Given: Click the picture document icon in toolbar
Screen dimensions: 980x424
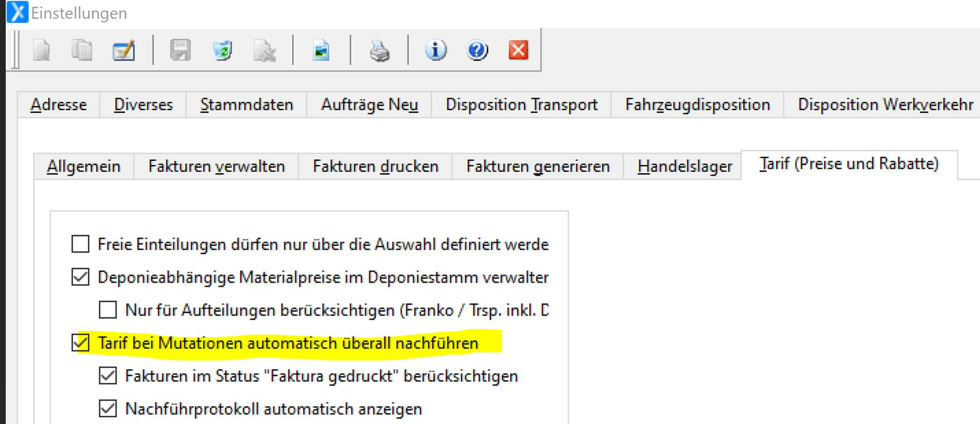Looking at the screenshot, I should (321, 51).
